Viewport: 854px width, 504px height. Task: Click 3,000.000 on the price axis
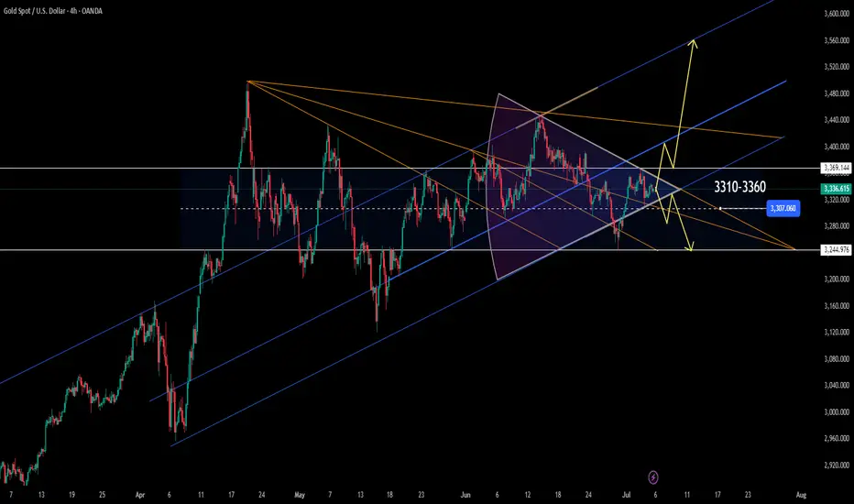[837, 412]
